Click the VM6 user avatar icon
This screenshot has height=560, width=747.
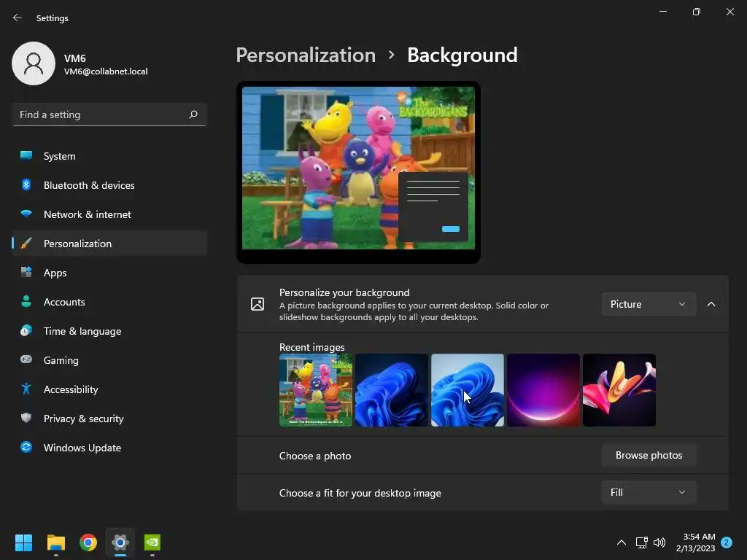[34, 63]
